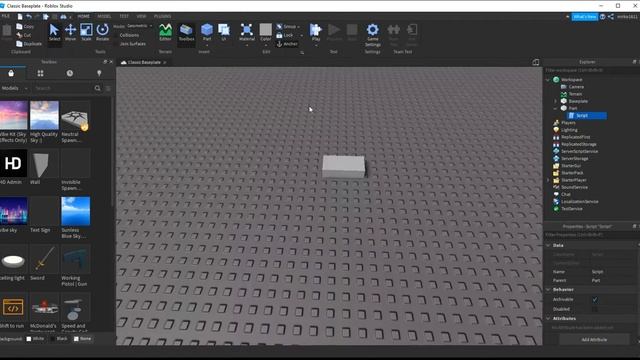Click the Undo arrow in quick access

click(x=29, y=17)
